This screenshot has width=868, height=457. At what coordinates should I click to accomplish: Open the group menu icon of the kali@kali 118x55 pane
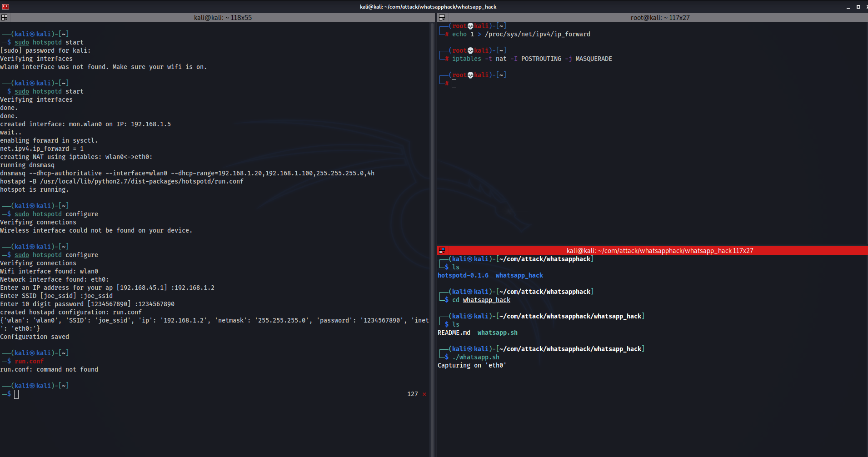4,17
